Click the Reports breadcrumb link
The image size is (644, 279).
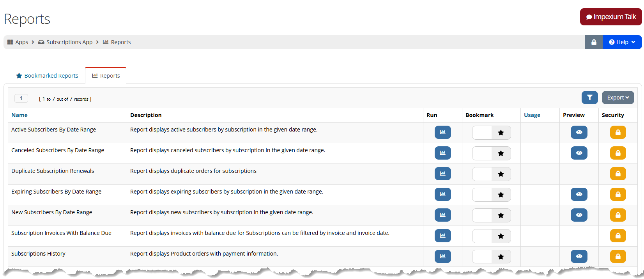[117, 42]
